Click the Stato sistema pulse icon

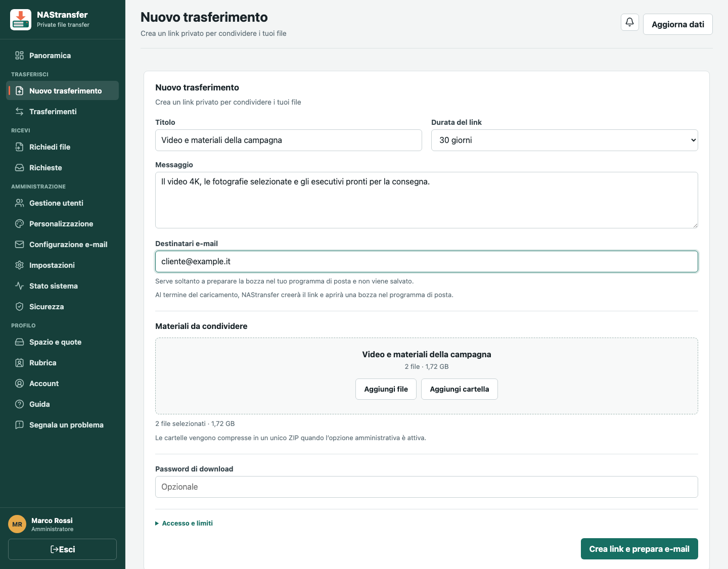point(19,286)
